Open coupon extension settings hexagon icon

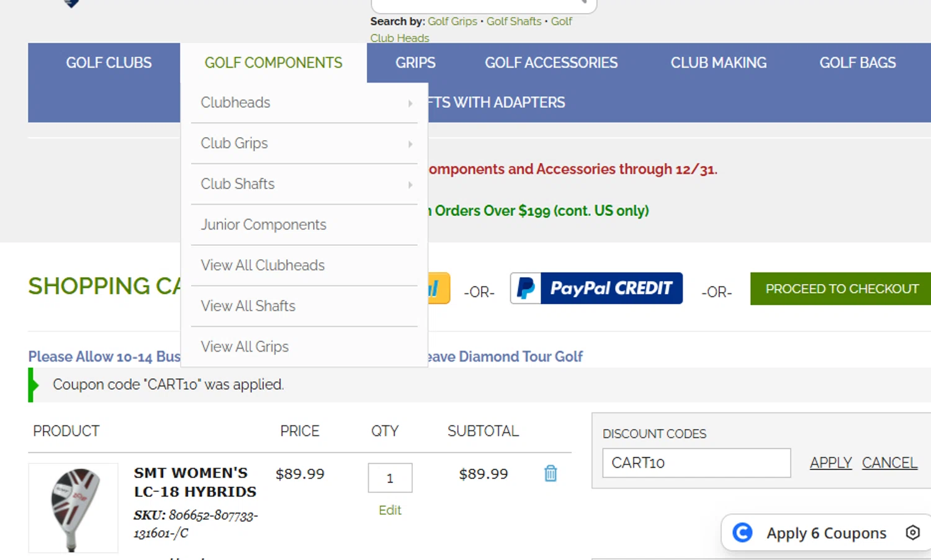(912, 533)
